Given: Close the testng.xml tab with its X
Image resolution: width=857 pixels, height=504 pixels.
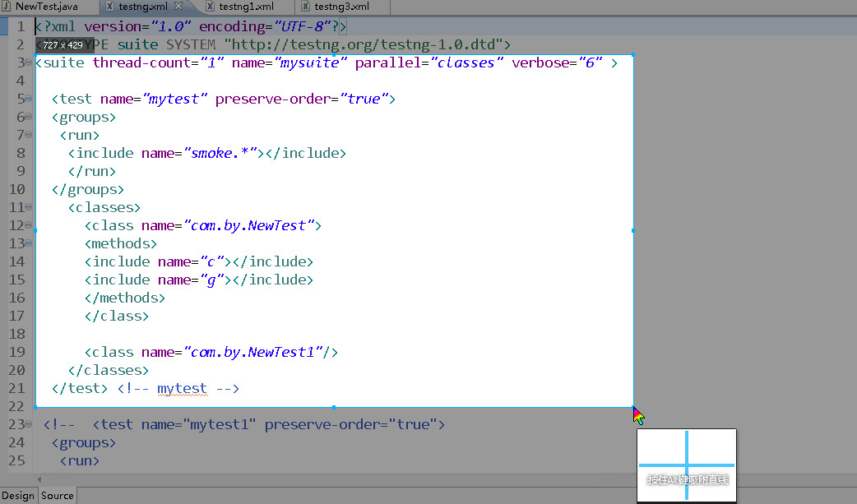Looking at the screenshot, I should (x=178, y=6).
